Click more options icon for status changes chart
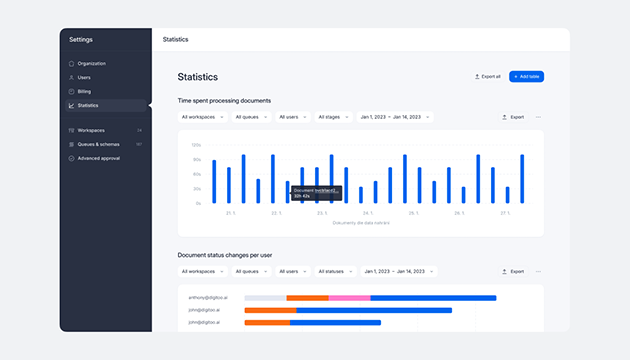The width and height of the screenshot is (630, 360). (x=538, y=272)
